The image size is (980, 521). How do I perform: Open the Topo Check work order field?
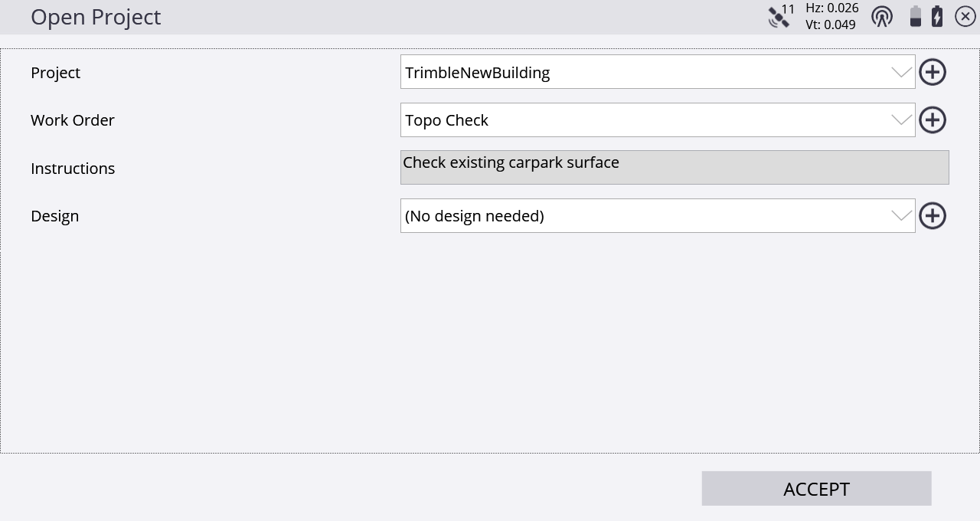(x=658, y=120)
